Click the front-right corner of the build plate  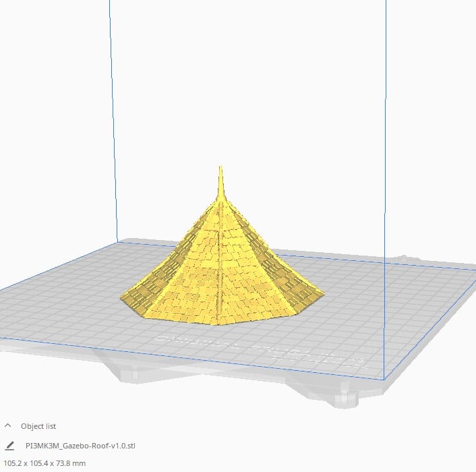(384, 380)
